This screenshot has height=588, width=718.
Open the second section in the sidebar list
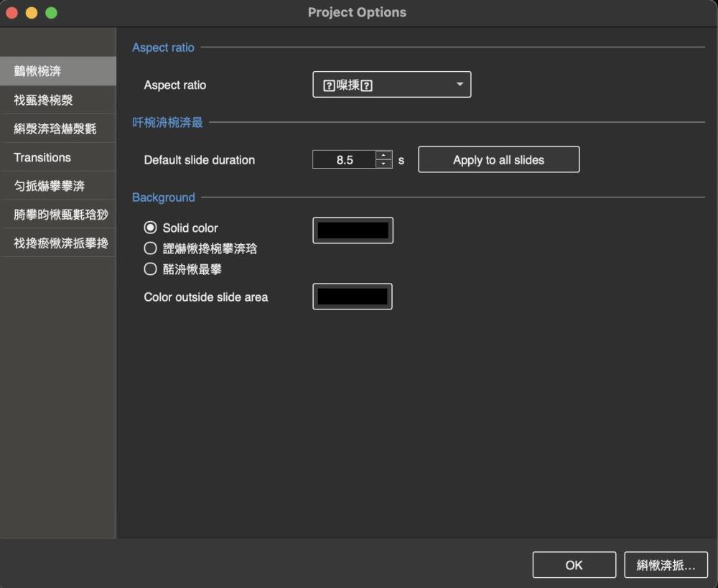(x=57, y=100)
